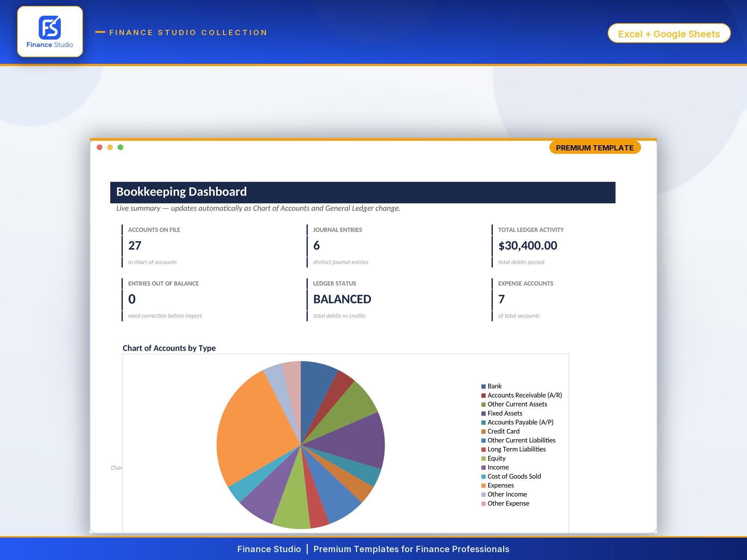
Task: Click the BALANCED ledger status
Action: click(342, 299)
